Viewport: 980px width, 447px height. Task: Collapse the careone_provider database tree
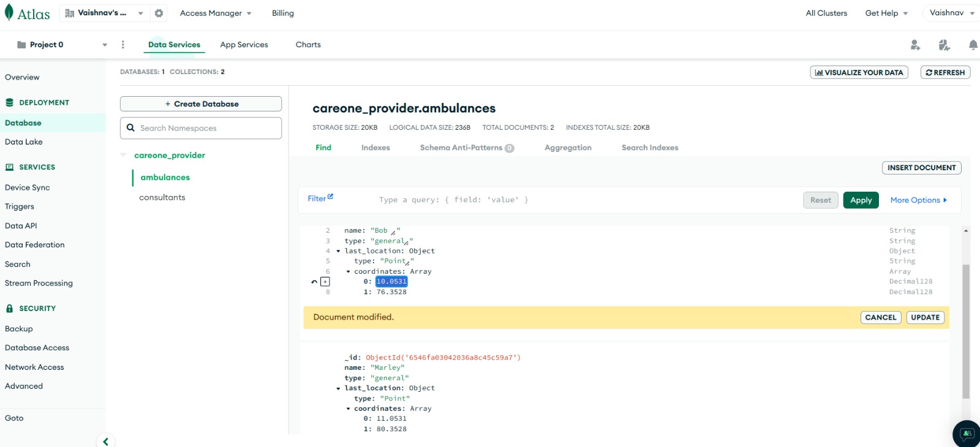(124, 155)
